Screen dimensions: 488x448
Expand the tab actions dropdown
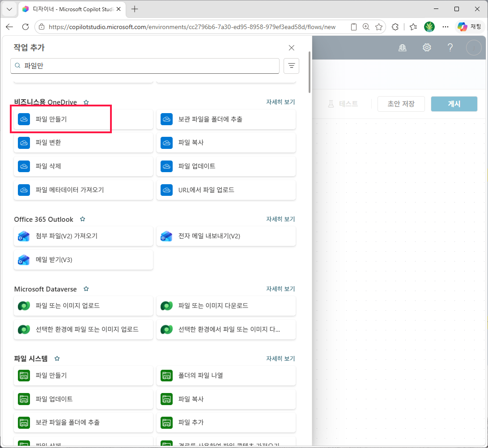(9, 9)
